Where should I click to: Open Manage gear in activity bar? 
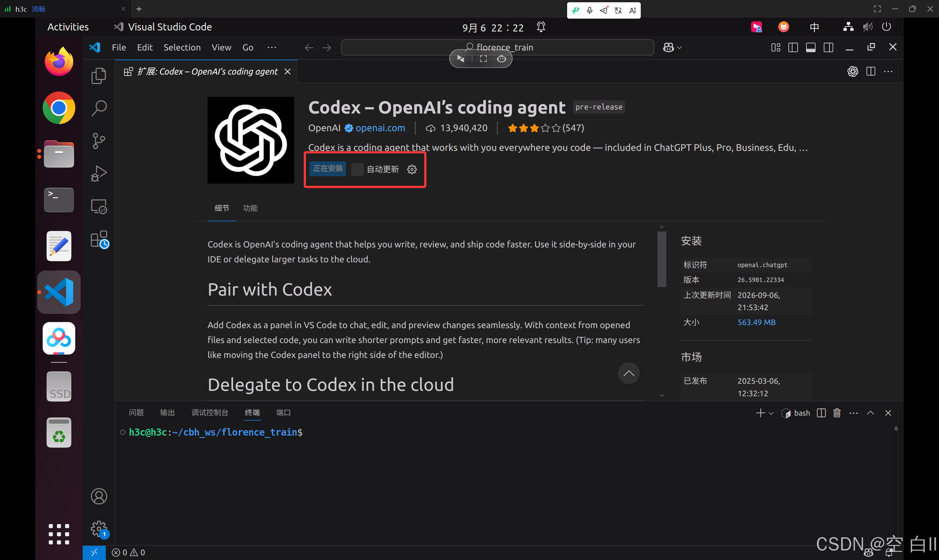click(x=99, y=529)
